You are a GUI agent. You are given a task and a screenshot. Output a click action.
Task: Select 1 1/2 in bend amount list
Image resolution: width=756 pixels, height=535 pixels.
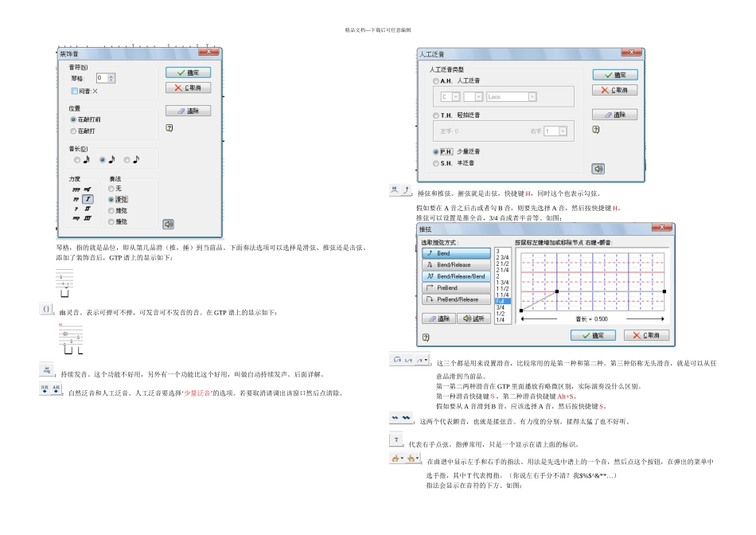tap(502, 288)
